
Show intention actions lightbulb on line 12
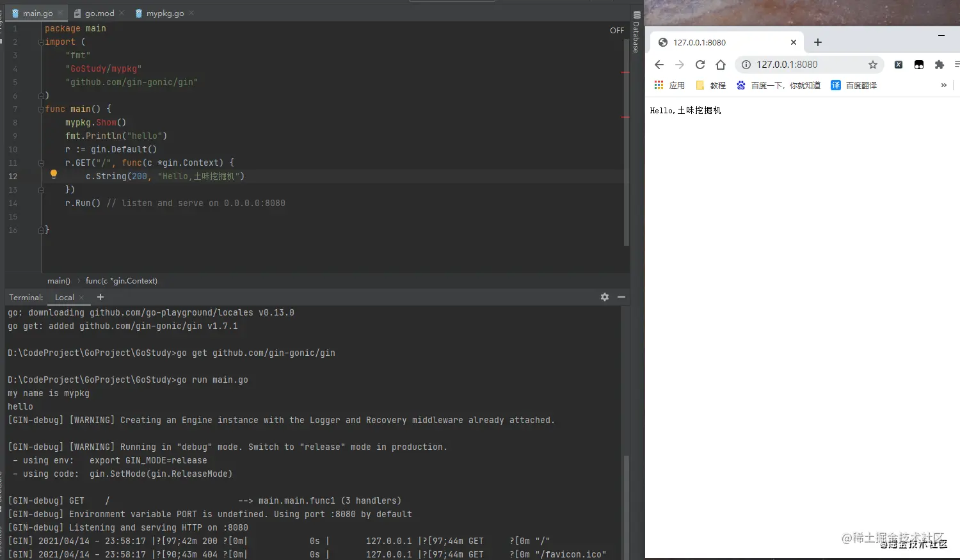(54, 173)
